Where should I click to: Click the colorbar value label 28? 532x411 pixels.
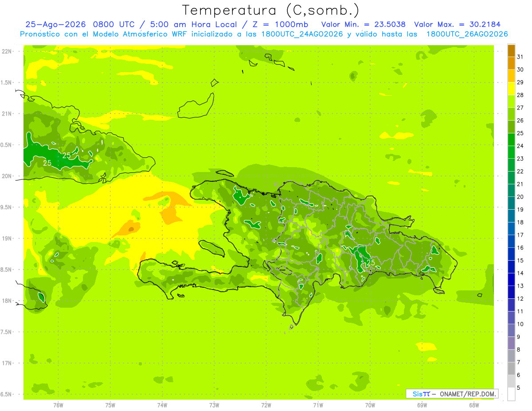point(520,95)
